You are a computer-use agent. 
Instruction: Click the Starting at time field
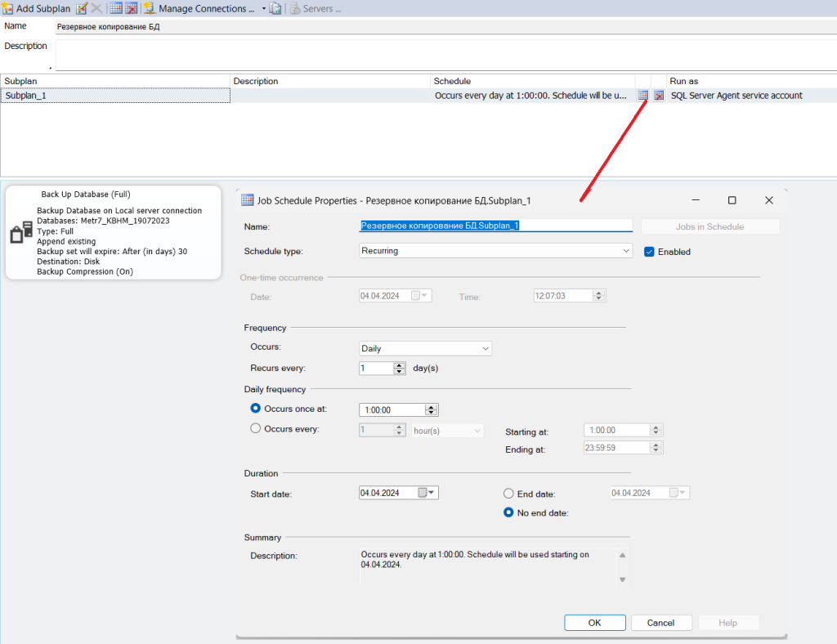tap(617, 430)
